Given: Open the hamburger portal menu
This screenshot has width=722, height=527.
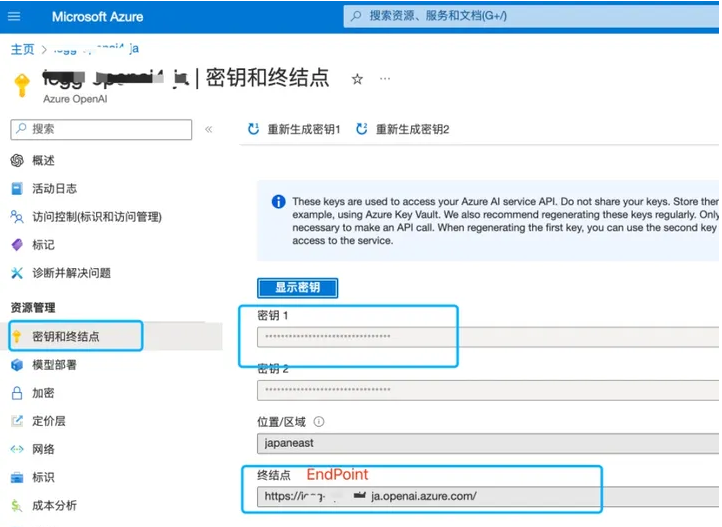Looking at the screenshot, I should [x=14, y=17].
